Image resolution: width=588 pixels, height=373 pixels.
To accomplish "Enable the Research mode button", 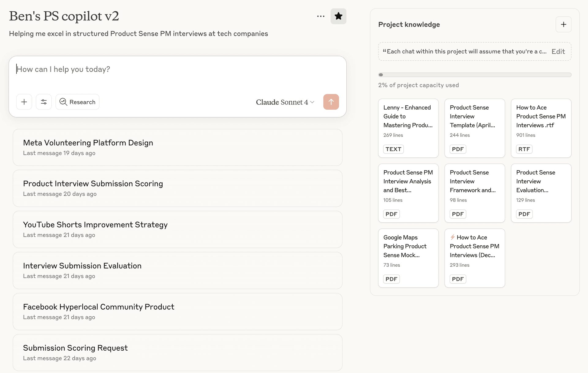I will (77, 102).
